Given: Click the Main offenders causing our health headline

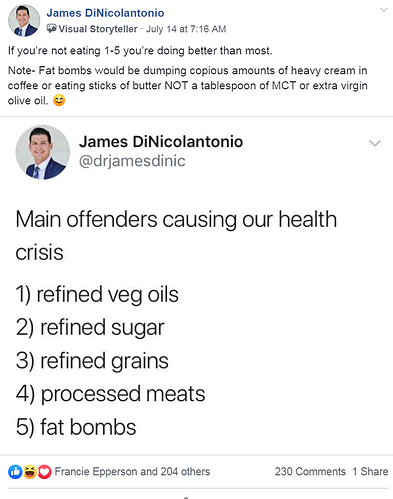Looking at the screenshot, I should tap(176, 220).
